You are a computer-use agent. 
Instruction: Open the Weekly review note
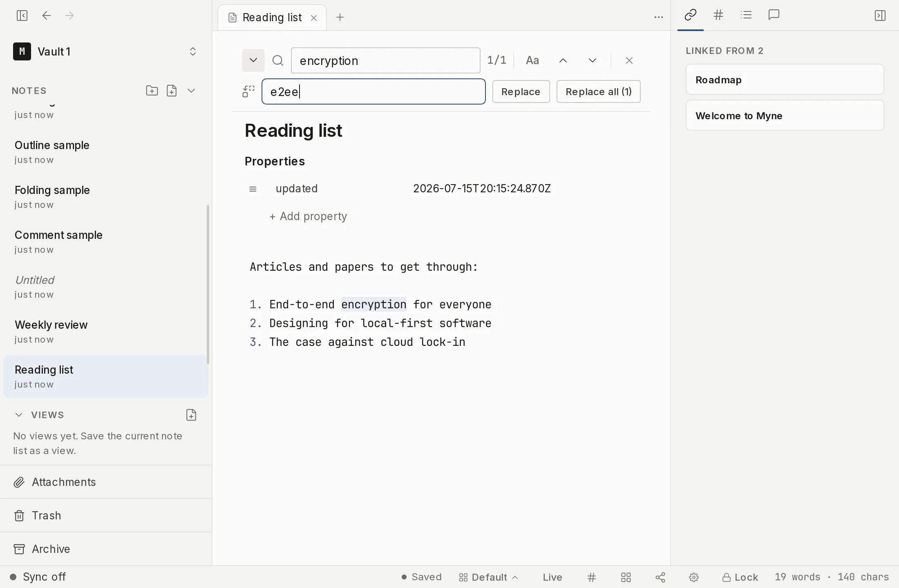tap(105, 332)
